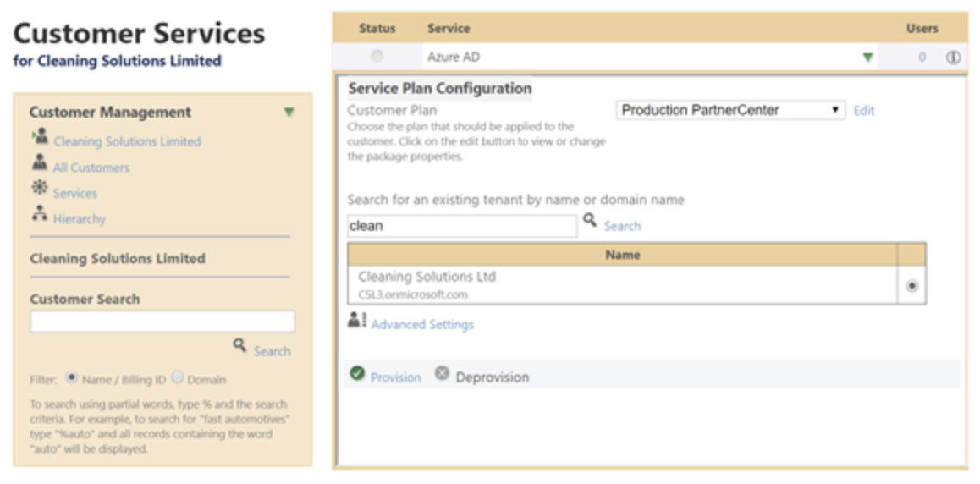This screenshot has height=484, width=980.
Task: Click the info icon in Azure AD row
Action: point(953,58)
